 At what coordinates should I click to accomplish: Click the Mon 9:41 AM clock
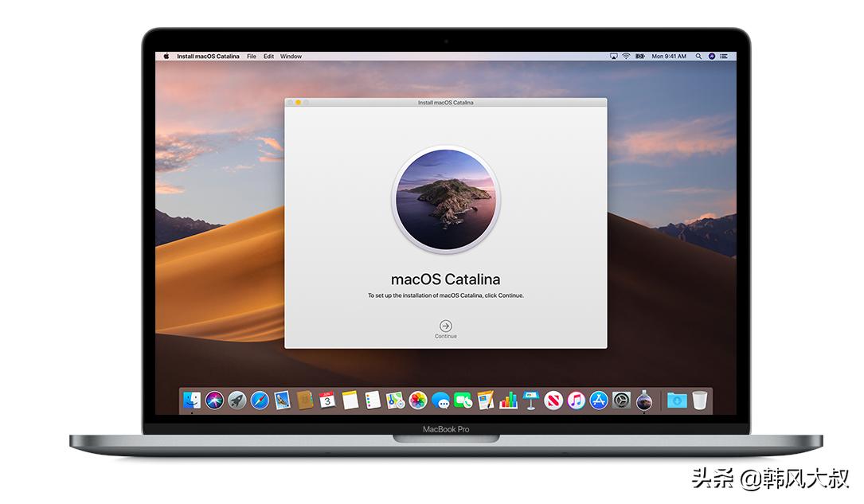(x=669, y=57)
